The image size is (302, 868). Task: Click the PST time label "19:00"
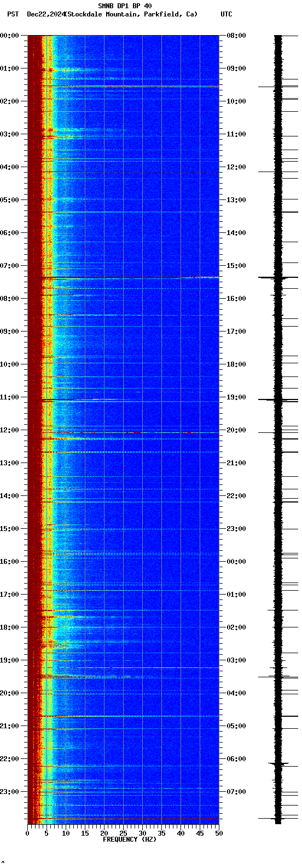click(9, 660)
